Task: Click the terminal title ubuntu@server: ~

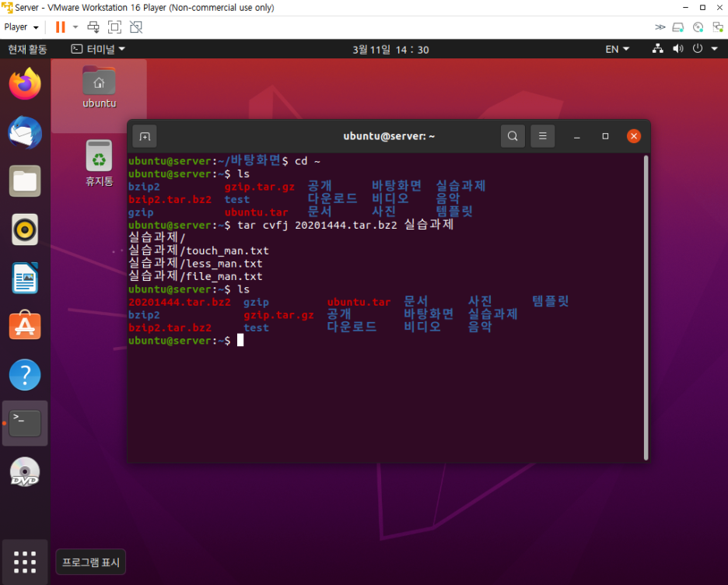Action: (x=389, y=136)
